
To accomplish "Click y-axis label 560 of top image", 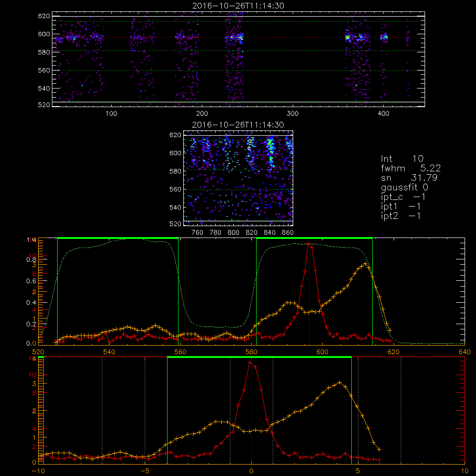I will click(44, 70).
